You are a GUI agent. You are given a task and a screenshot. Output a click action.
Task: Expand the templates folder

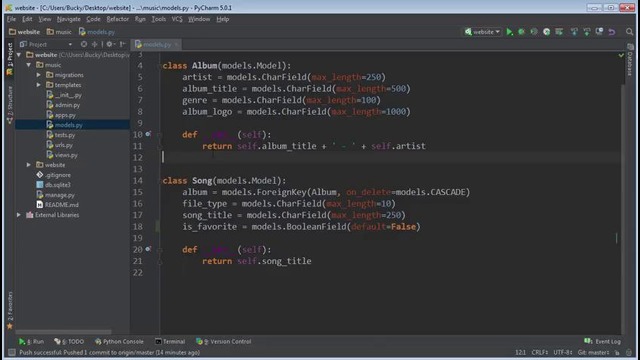coord(39,85)
